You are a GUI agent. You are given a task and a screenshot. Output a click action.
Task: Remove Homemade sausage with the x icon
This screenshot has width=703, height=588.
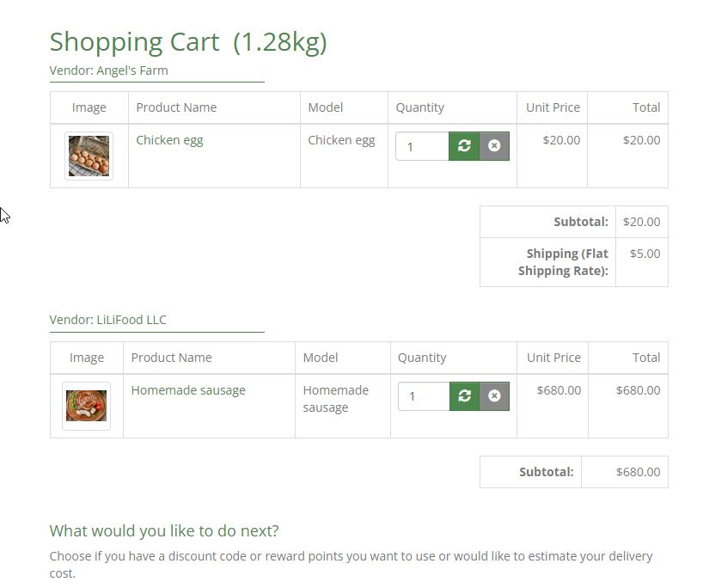(x=494, y=396)
